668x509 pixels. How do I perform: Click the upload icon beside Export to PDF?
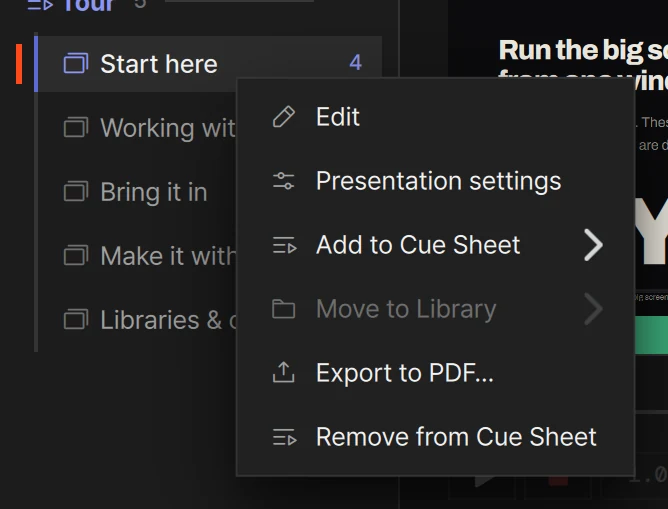[x=284, y=372]
